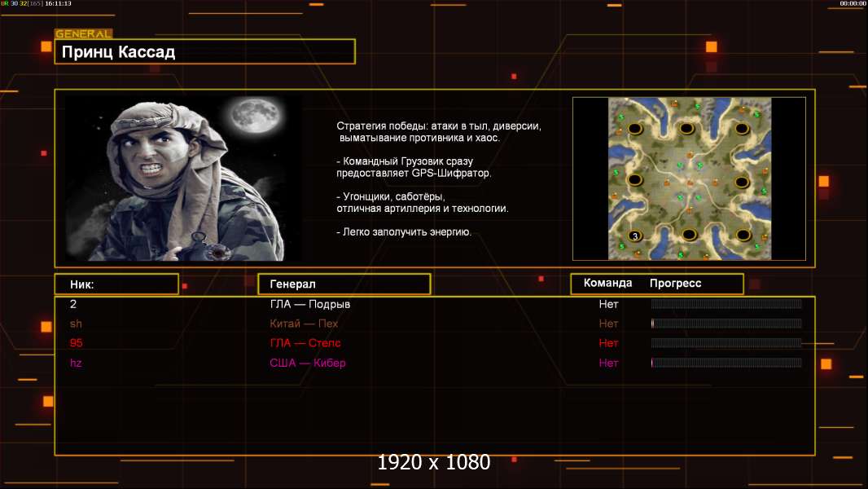Click США — Кибер general entry

[x=308, y=363]
